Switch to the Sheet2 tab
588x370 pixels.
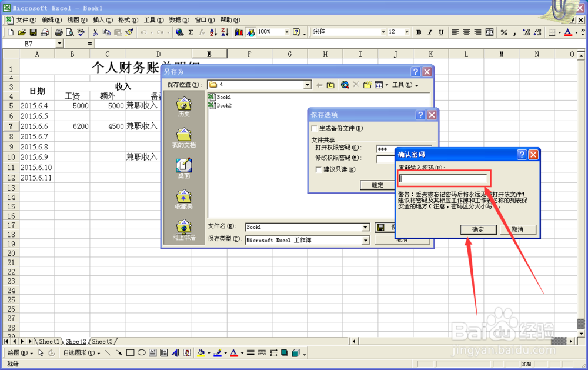point(76,341)
